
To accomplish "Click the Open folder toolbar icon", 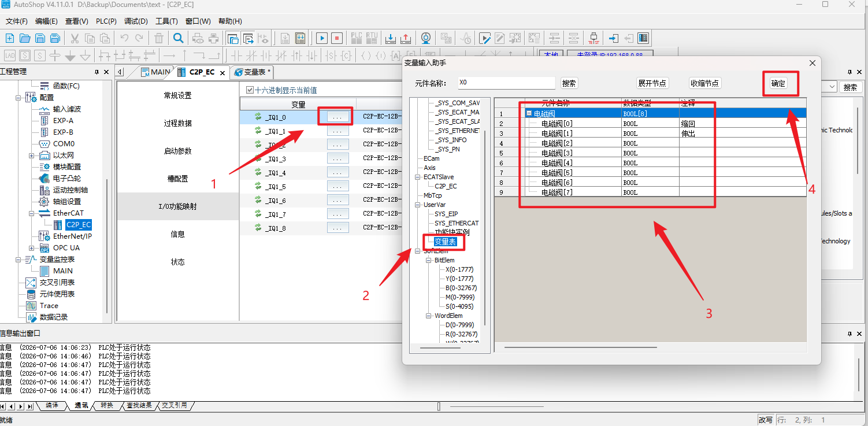I will point(25,39).
